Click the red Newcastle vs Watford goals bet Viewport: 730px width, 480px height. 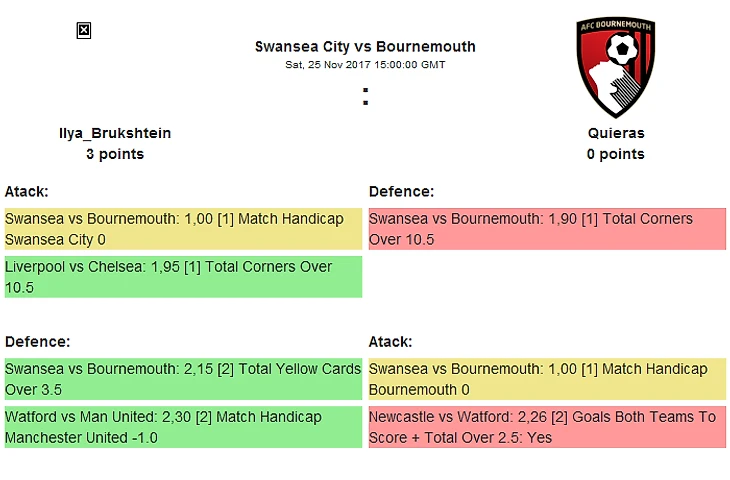coord(547,427)
